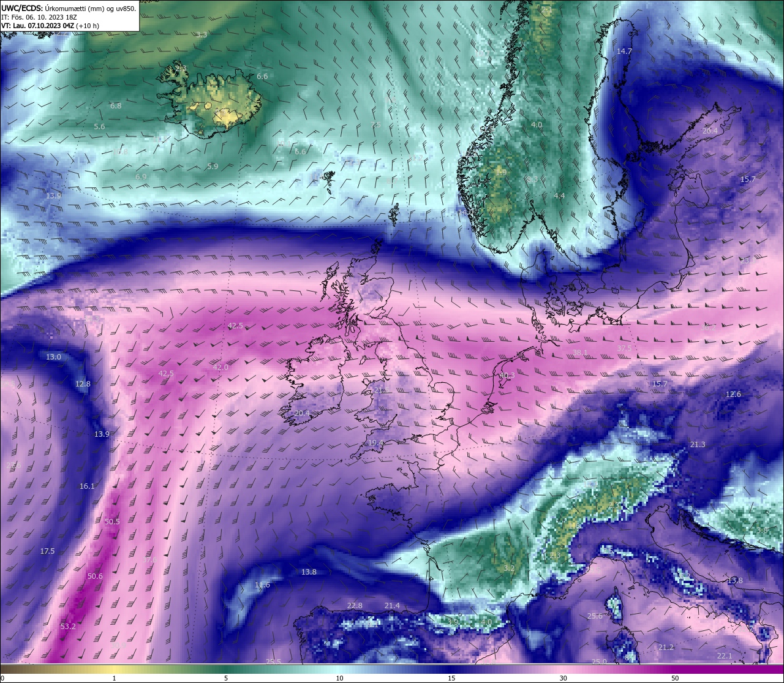Click the 50.5 value label
This screenshot has height=683, width=784.
tap(112, 522)
